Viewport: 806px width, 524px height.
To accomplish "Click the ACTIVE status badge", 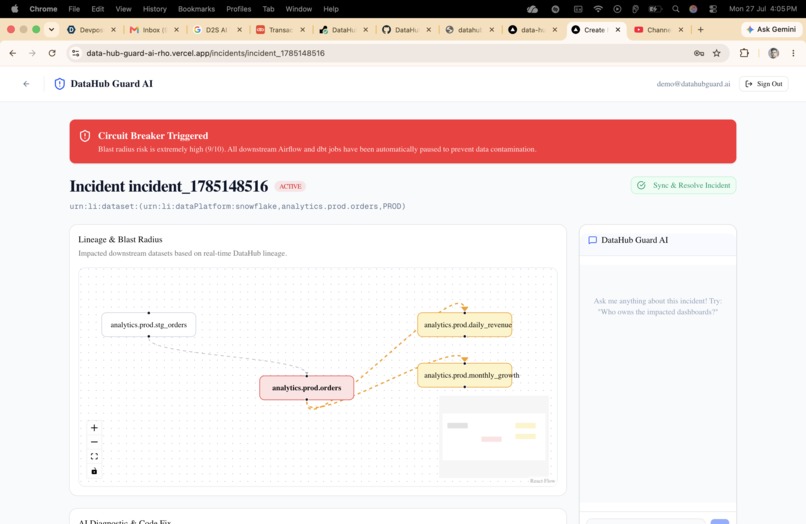I will tap(290, 186).
